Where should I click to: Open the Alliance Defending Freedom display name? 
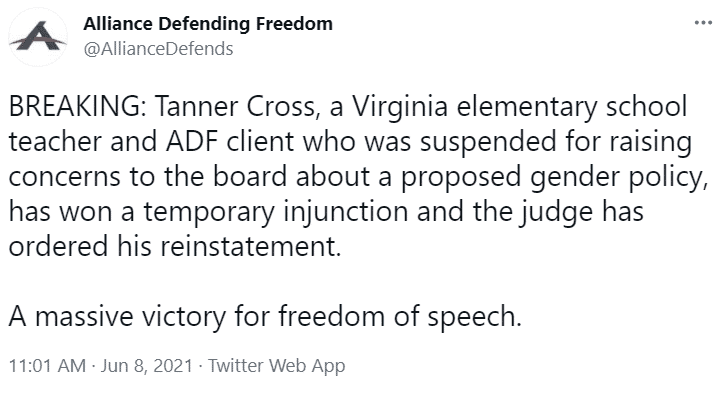pyautogui.click(x=208, y=24)
